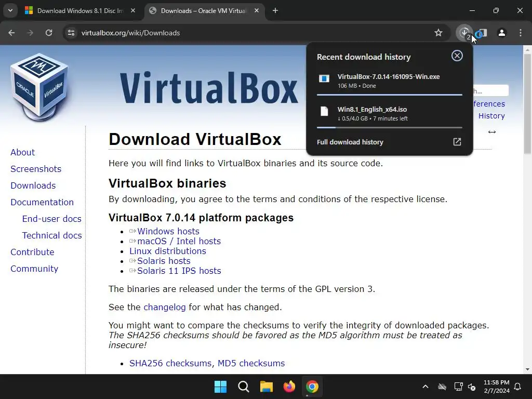The image size is (532, 399).
Task: Visit the Contribute page
Action: click(x=32, y=252)
